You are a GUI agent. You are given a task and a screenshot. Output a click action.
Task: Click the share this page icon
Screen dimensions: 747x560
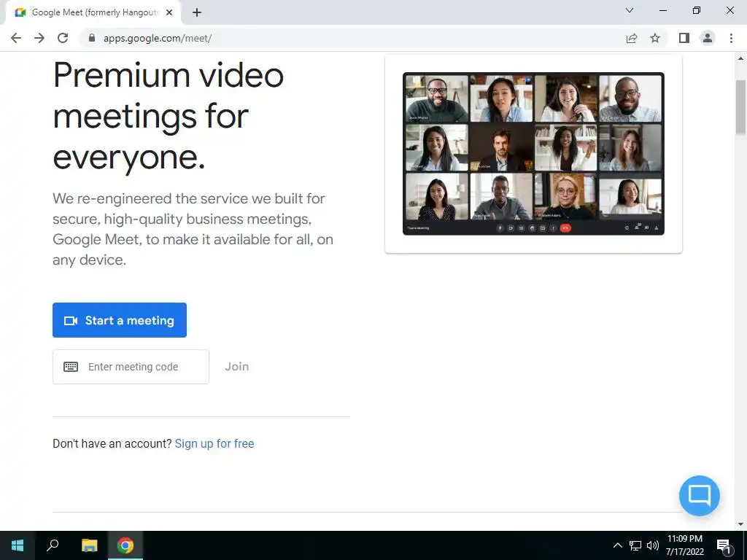click(632, 38)
